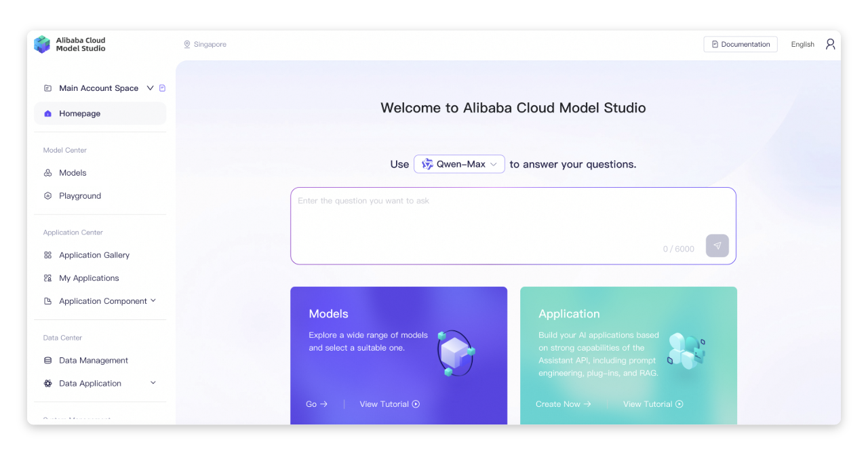Open the Qwen-Max model dropdown

coord(459,164)
